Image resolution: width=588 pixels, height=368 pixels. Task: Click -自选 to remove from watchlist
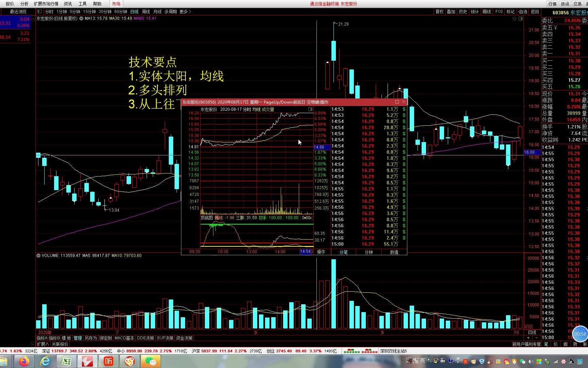(523, 12)
